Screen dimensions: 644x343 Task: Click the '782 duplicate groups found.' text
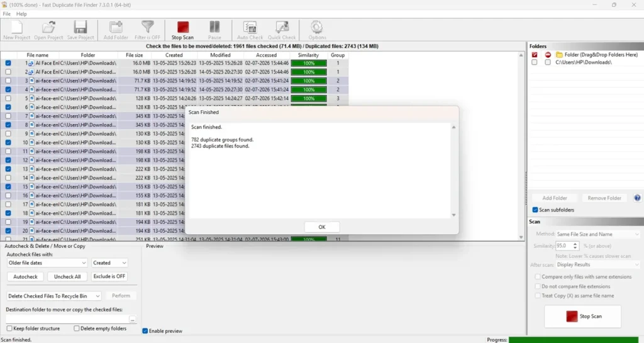click(x=222, y=140)
